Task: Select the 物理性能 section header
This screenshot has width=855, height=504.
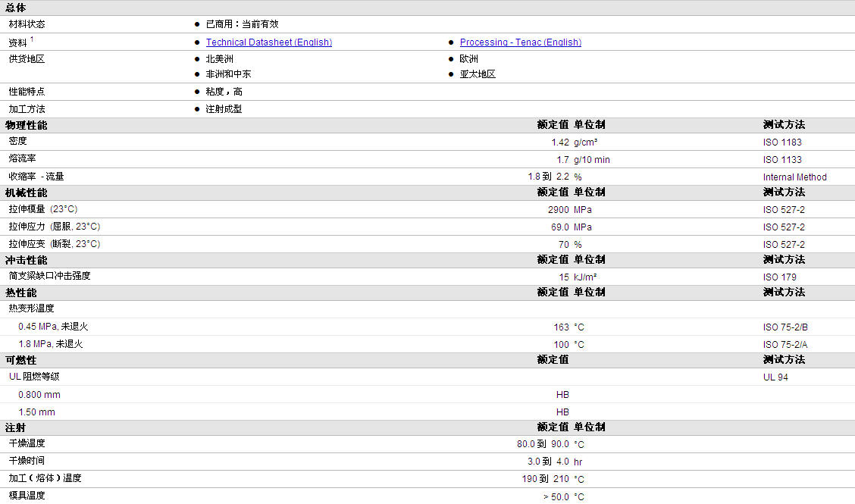Action: click(x=27, y=126)
